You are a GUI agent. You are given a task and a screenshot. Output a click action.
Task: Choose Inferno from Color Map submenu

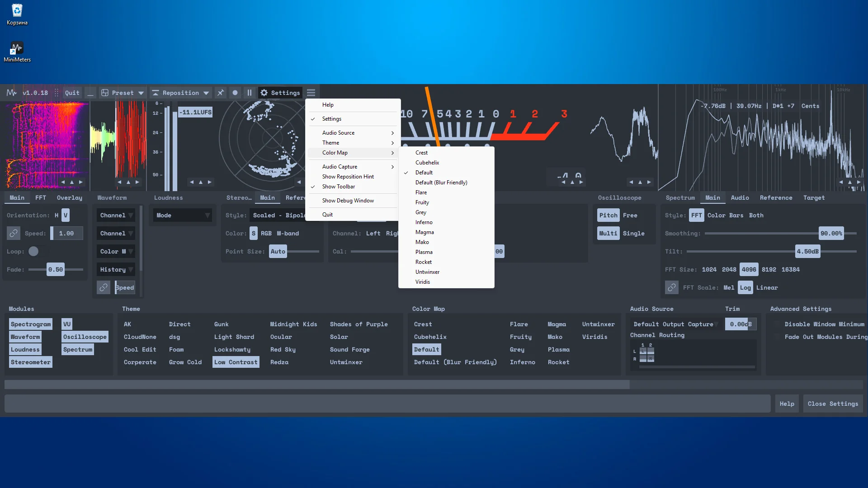[424, 222]
